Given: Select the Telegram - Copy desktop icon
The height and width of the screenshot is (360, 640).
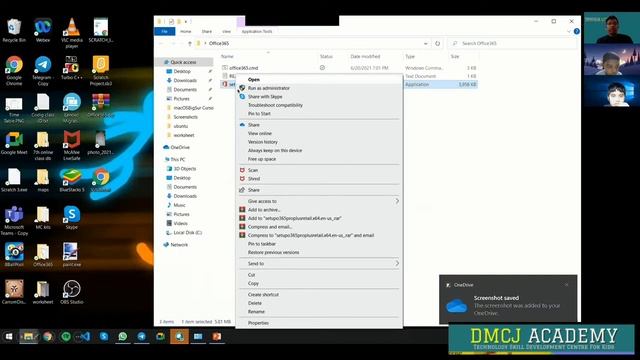Looking at the screenshot, I should (x=43, y=71).
